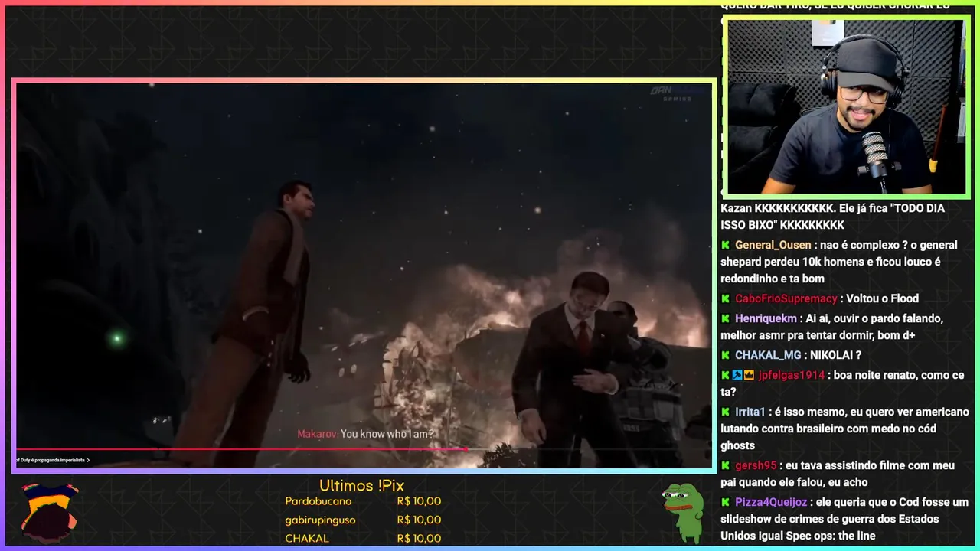Click the Kick badge beside Pizza4Queijoz
The width and height of the screenshot is (980, 551).
point(725,503)
